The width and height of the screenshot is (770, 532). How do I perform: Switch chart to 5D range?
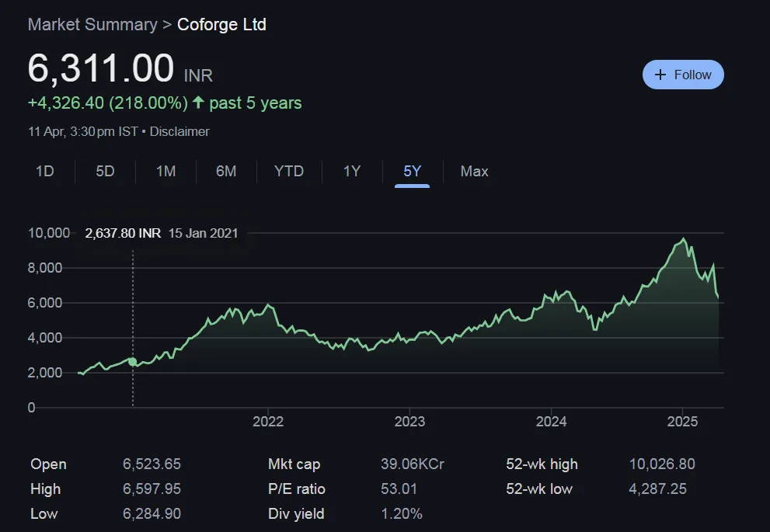tap(105, 172)
